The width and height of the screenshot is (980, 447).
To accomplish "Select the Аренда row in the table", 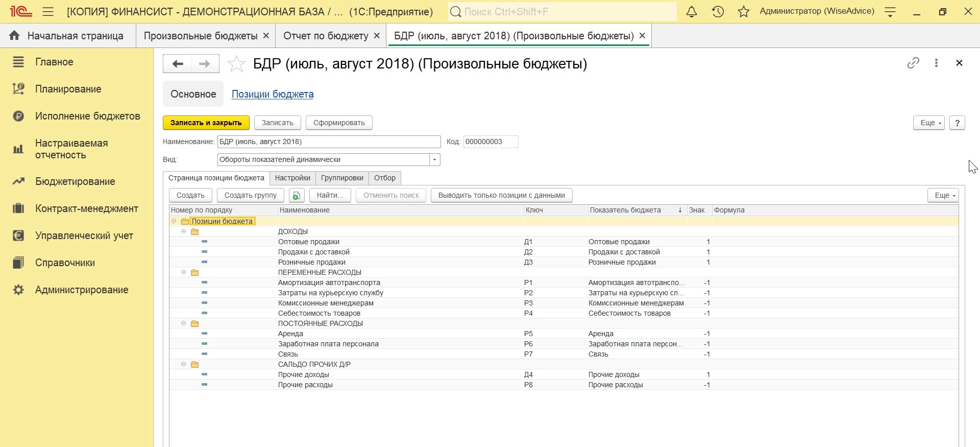I will (x=291, y=334).
